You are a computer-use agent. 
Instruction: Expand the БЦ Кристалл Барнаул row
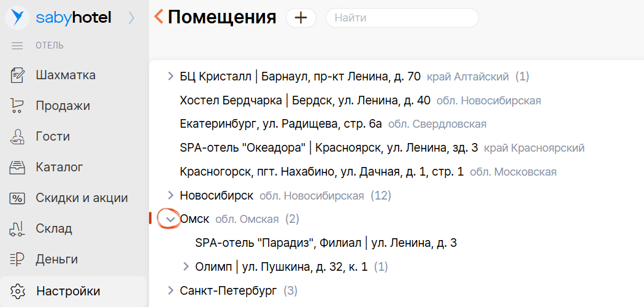tap(171, 77)
